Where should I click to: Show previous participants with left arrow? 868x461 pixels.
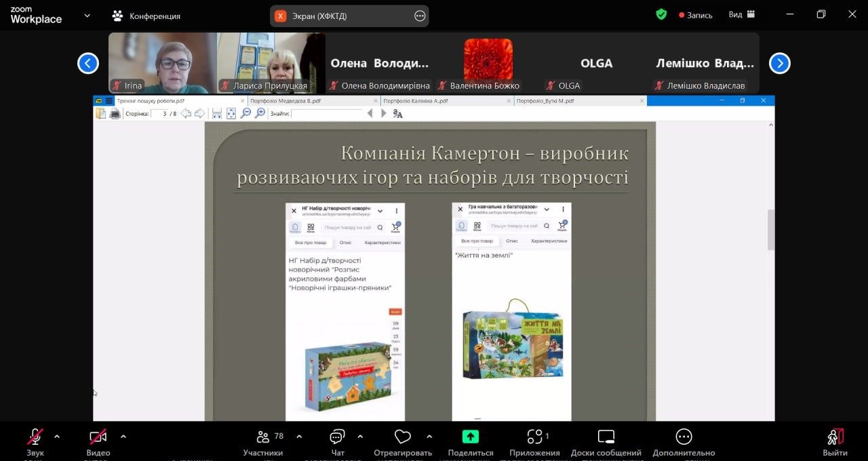pyautogui.click(x=88, y=63)
